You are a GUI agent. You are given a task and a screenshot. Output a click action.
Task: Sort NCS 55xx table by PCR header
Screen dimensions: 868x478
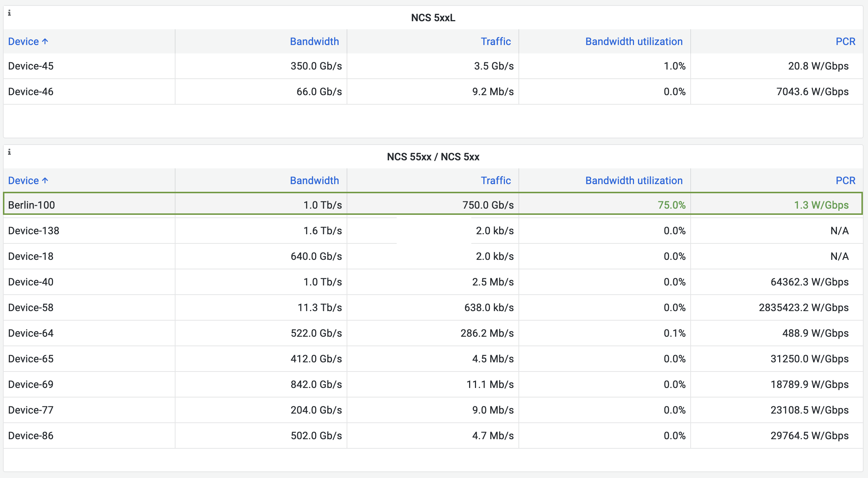[x=845, y=181]
